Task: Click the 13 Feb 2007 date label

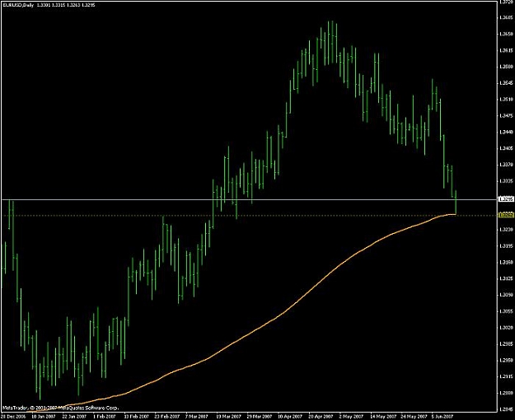Action: [x=136, y=417]
